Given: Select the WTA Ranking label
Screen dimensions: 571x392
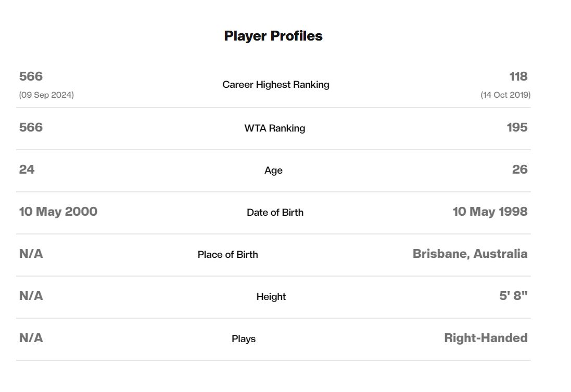Looking at the screenshot, I should (275, 128).
